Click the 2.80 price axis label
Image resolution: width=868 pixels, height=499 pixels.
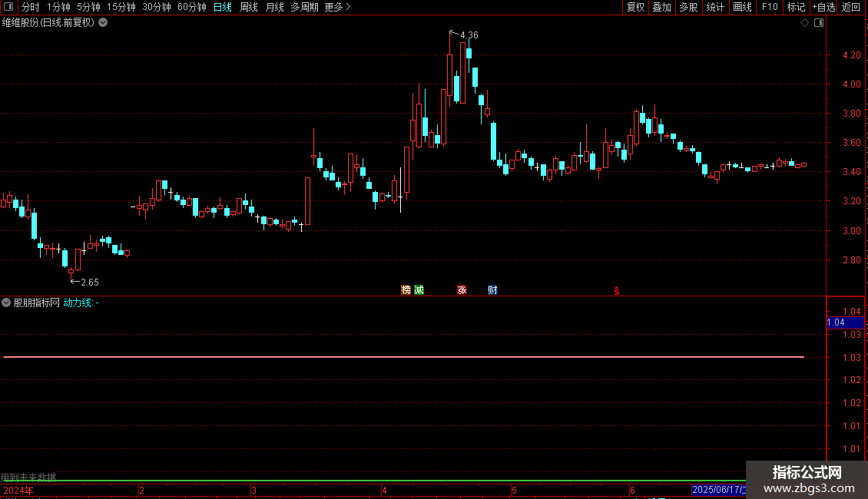coord(851,260)
